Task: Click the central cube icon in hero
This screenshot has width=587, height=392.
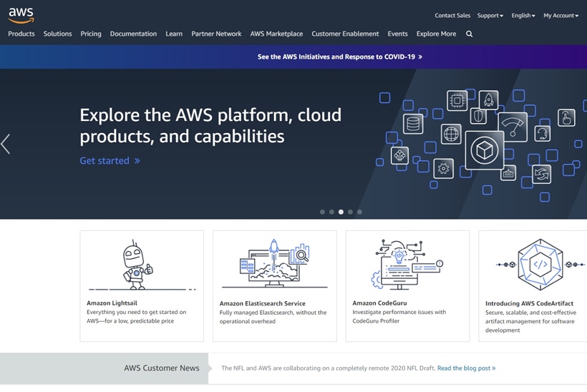Action: click(485, 150)
